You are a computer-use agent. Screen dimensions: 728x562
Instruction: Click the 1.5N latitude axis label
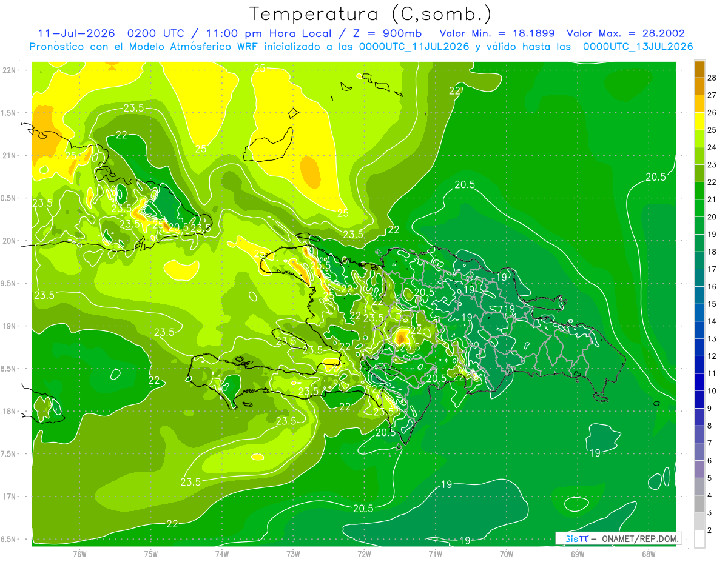[x=8, y=113]
